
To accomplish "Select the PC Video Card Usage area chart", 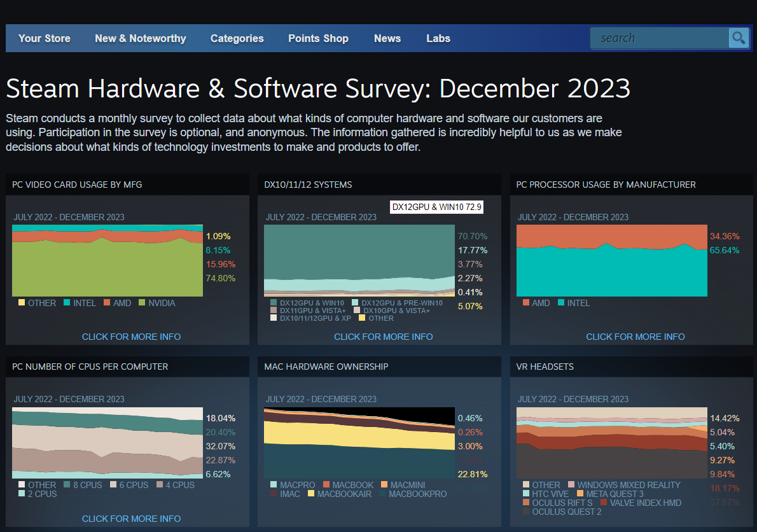I will coord(108,261).
